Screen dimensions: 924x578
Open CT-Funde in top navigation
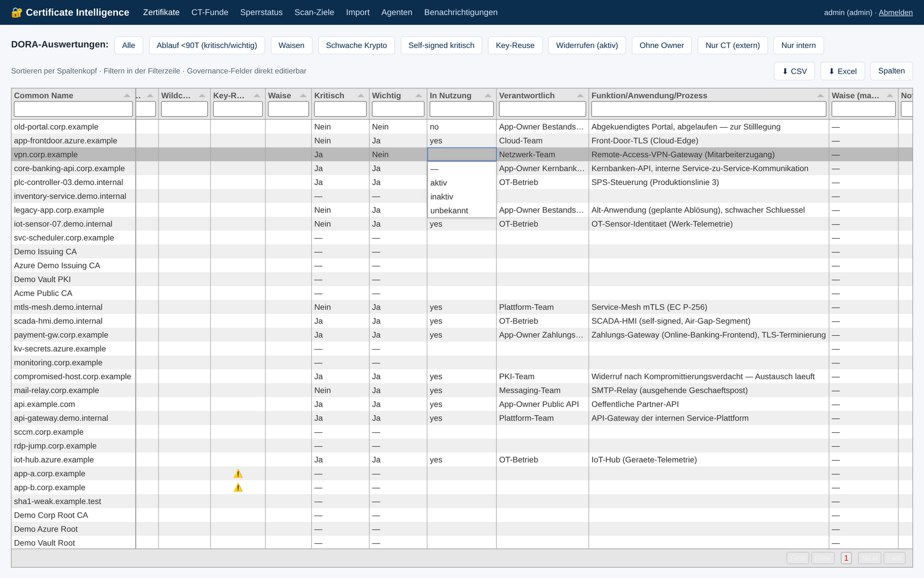click(210, 12)
